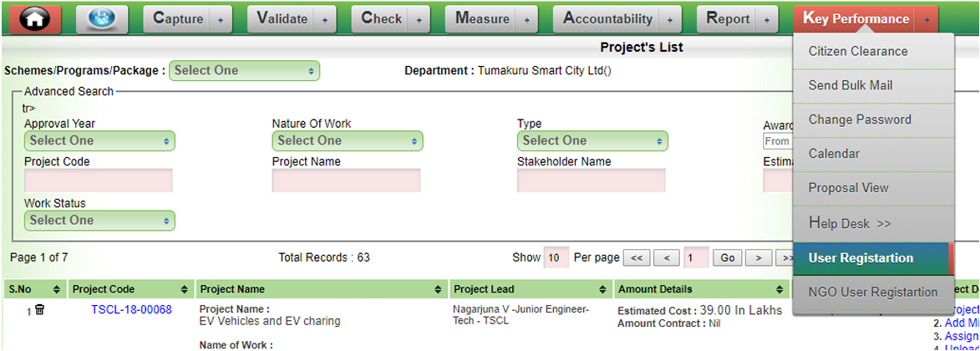Expand the Work Status dropdown
Image resolution: width=980 pixels, height=351 pixels.
click(99, 221)
